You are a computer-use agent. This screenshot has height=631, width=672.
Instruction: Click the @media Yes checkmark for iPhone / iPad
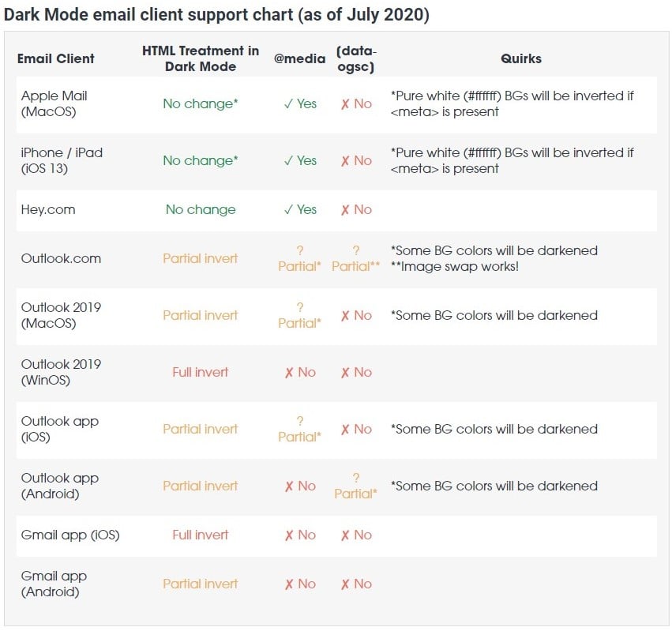pyautogui.click(x=287, y=161)
